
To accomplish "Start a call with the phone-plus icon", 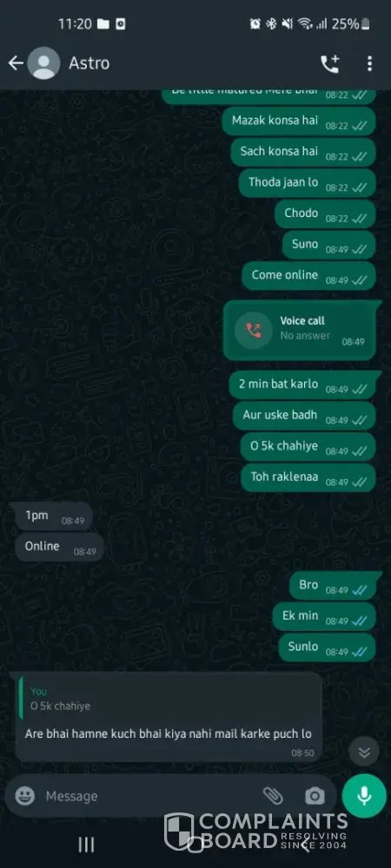I will (x=329, y=63).
